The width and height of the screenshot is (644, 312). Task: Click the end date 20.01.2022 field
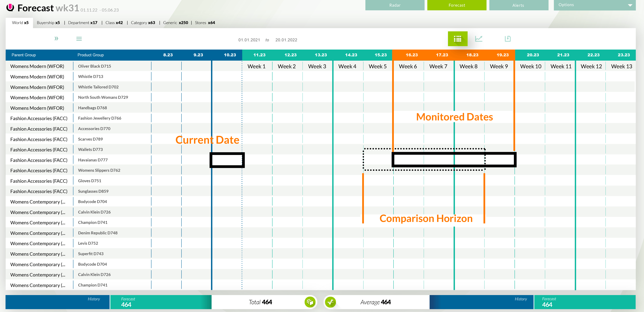coord(286,40)
